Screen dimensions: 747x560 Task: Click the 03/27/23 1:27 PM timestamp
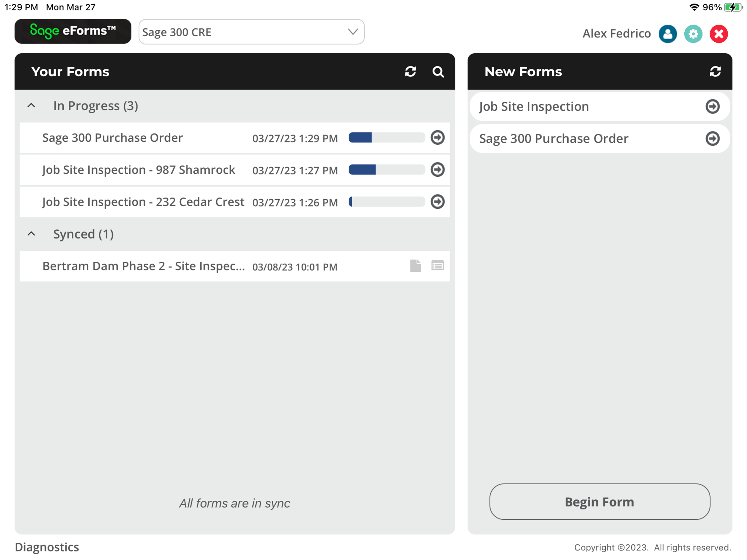point(295,170)
